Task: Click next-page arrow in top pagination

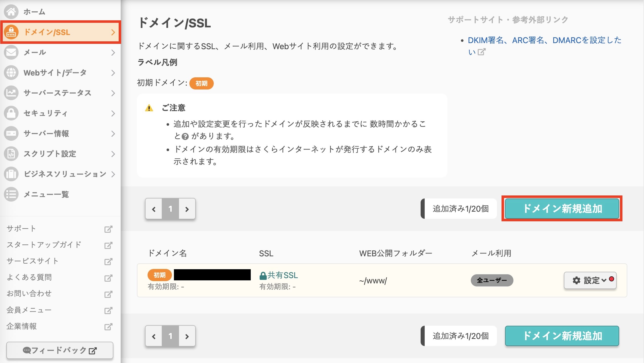Action: tap(187, 209)
